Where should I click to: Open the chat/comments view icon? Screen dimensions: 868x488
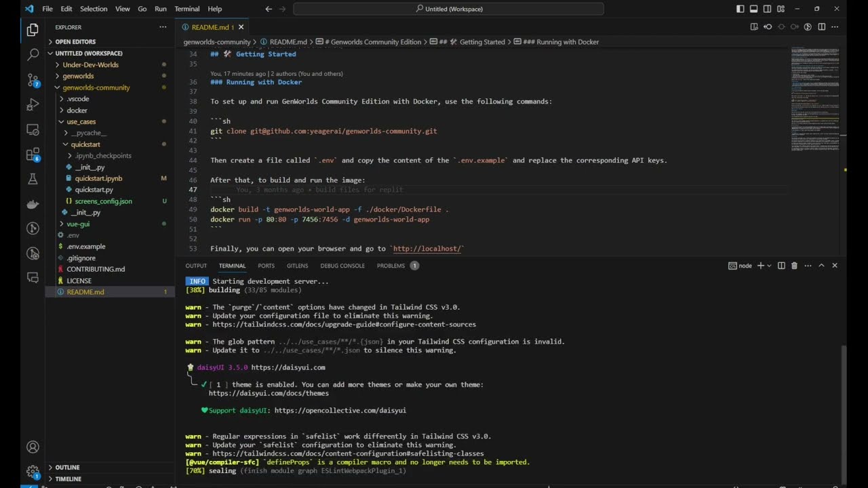click(x=33, y=278)
